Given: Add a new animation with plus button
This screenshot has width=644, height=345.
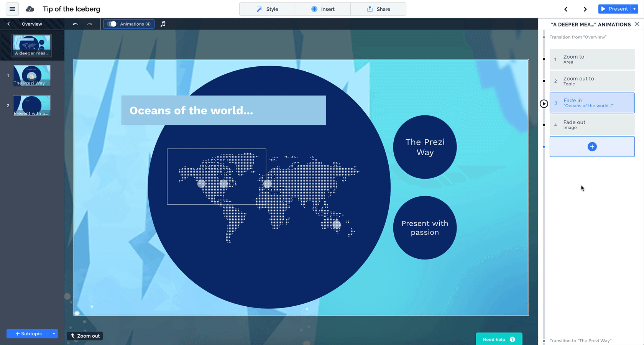Looking at the screenshot, I should pos(592,146).
